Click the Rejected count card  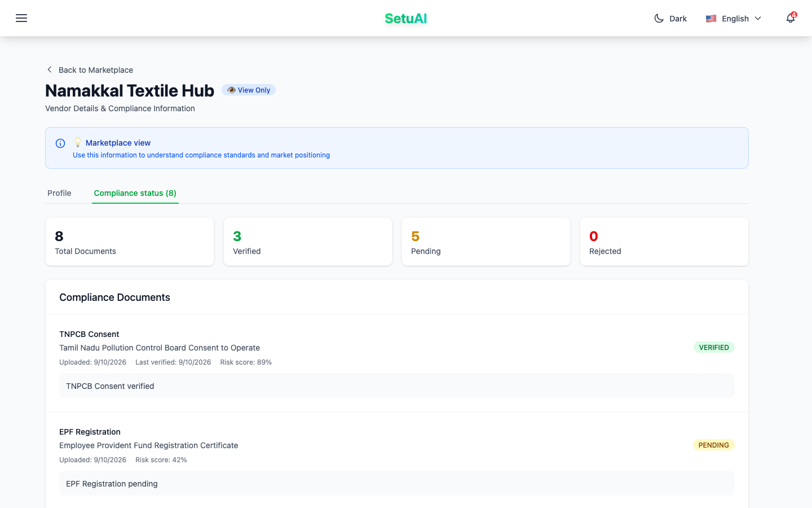click(664, 242)
